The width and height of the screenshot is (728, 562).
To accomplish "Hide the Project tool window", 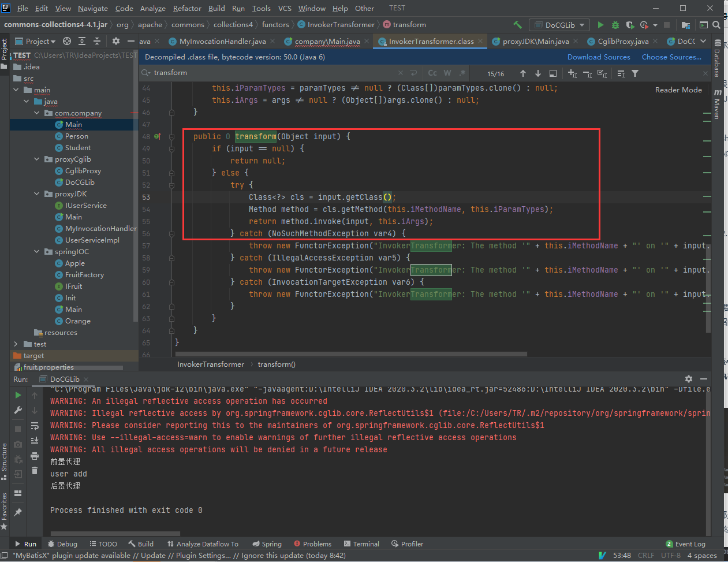I will click(131, 41).
